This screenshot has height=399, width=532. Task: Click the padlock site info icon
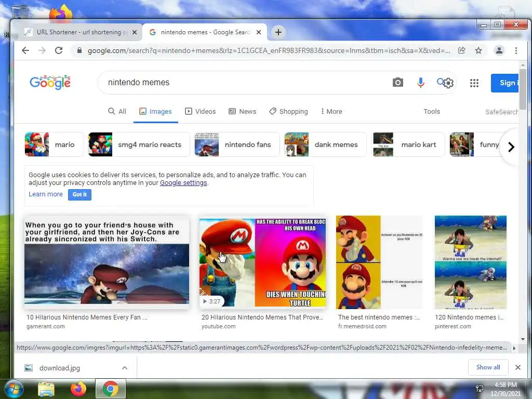tap(79, 50)
